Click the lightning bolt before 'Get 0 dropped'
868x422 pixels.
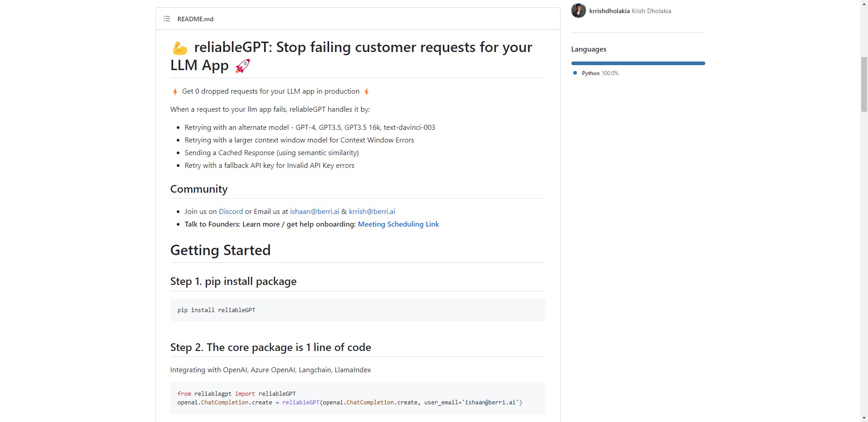point(175,92)
